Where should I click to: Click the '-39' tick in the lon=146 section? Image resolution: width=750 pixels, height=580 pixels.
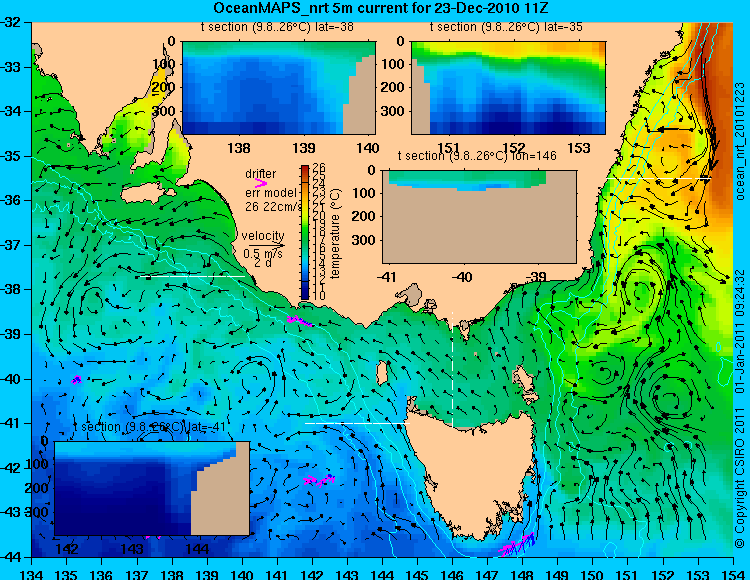pyautogui.click(x=536, y=276)
